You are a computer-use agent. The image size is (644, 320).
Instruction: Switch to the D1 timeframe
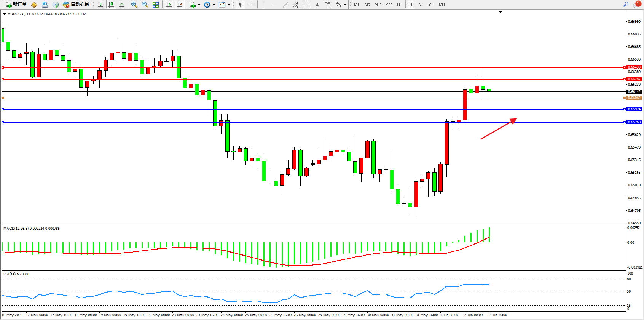click(x=421, y=5)
